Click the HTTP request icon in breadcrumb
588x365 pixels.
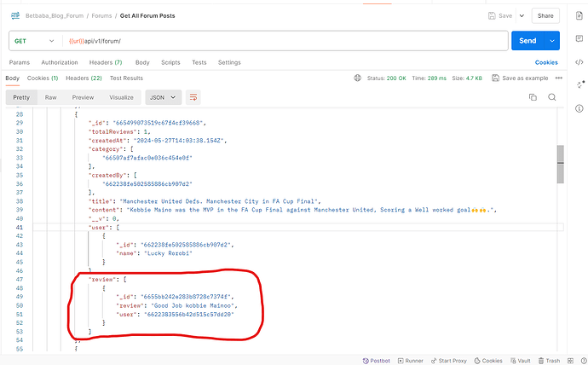point(16,15)
